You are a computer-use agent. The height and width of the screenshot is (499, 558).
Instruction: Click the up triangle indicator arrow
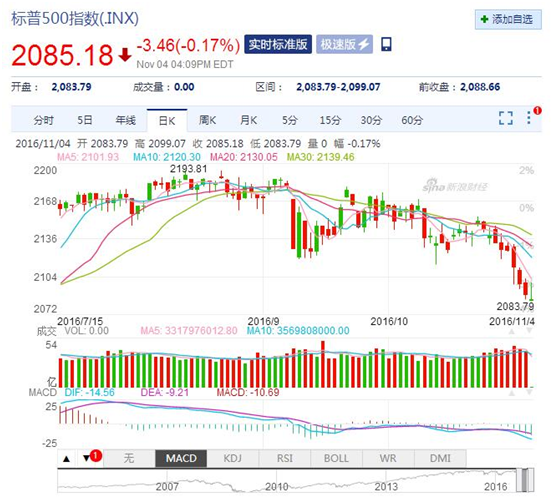tap(67, 458)
